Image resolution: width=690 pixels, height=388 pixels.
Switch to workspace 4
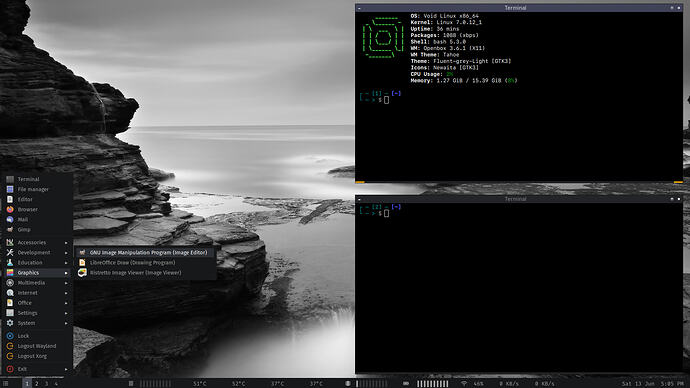click(x=56, y=384)
